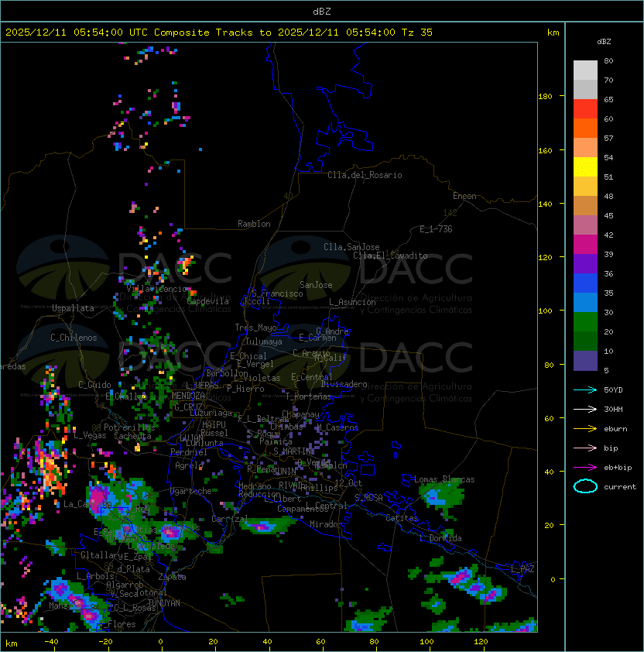Viewport: 644px width, 652px height.
Task: Click the Potrerillos location label
Action: tap(129, 427)
